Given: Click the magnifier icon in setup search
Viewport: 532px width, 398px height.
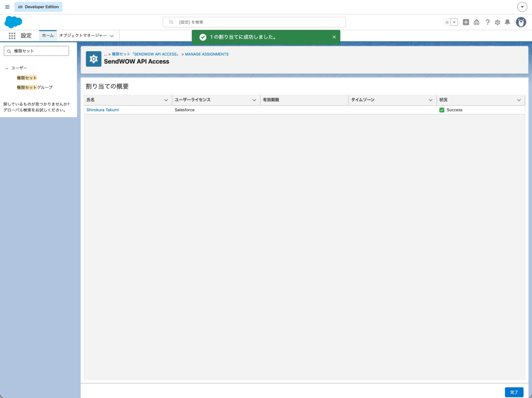Looking at the screenshot, I should [171, 22].
